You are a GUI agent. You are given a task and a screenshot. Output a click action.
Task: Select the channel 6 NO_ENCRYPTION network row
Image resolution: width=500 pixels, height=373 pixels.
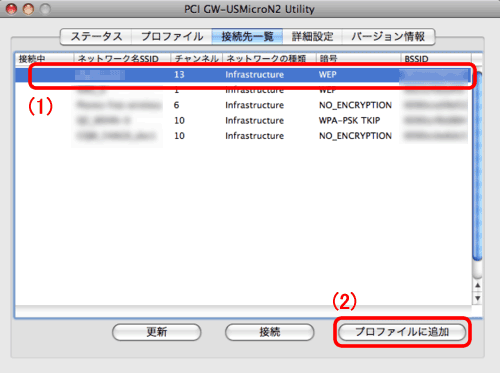pyautogui.click(x=244, y=105)
